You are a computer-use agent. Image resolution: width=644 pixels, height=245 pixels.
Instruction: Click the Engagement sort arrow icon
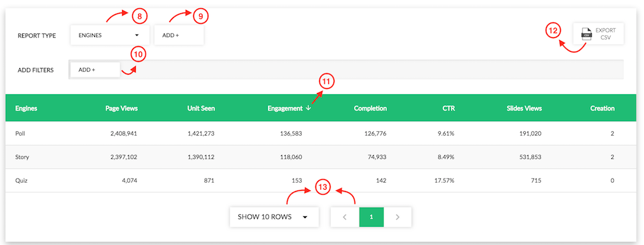308,108
